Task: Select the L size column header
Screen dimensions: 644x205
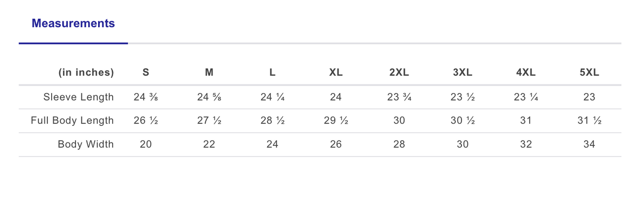Action: pos(272,72)
